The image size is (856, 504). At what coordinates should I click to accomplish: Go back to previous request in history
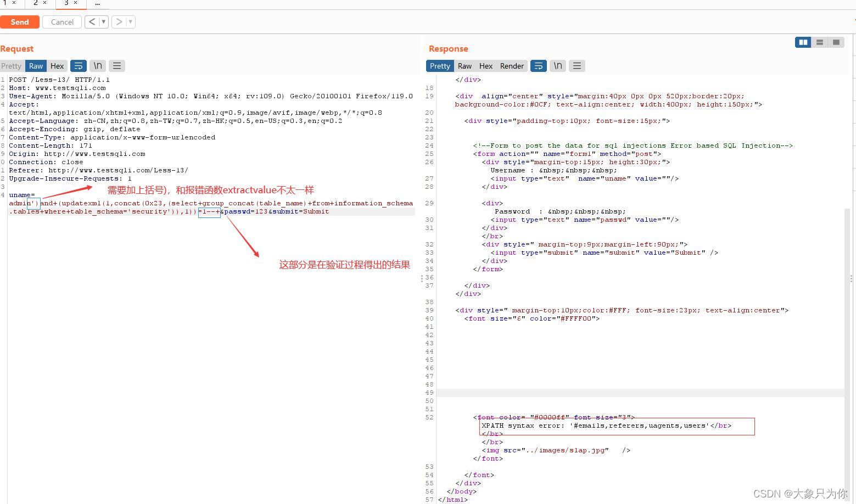[x=92, y=22]
